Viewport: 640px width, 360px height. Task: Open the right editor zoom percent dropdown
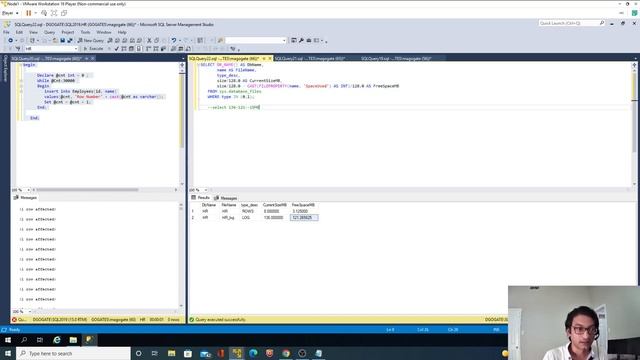[x=206, y=190]
